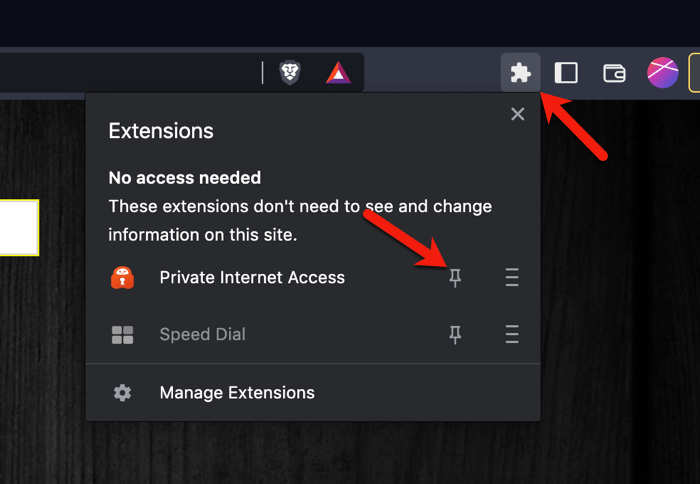Select the Private Internet Access label
This screenshot has width=700, height=484.
click(252, 278)
